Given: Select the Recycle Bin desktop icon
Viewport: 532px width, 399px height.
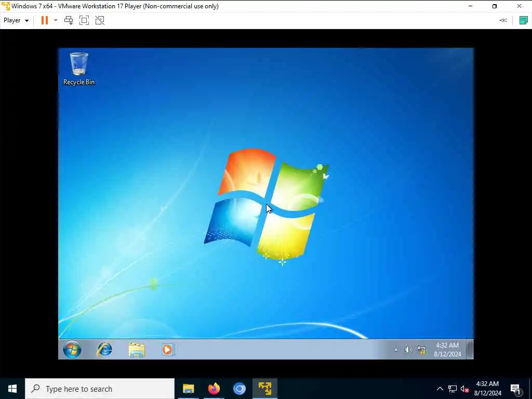Looking at the screenshot, I should point(79,69).
